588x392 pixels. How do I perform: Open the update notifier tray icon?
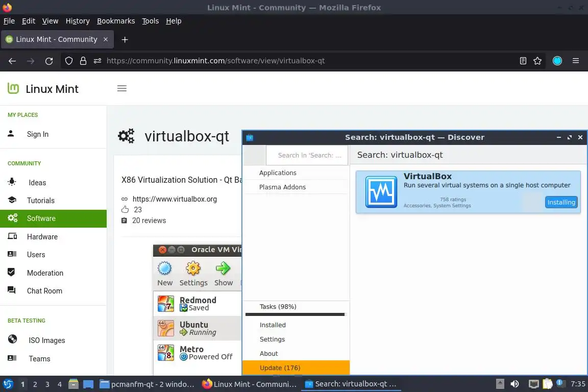coord(560,383)
